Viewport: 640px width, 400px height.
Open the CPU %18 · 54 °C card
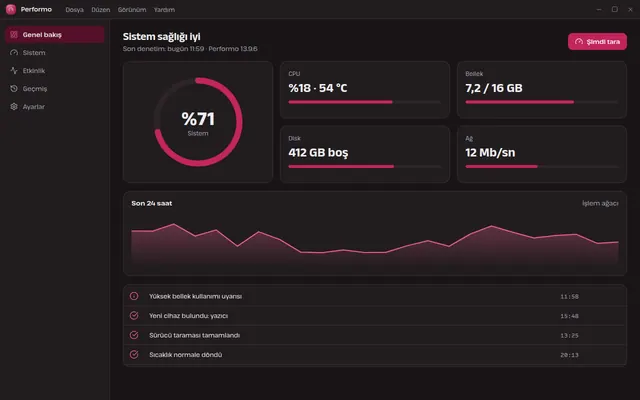(x=365, y=90)
